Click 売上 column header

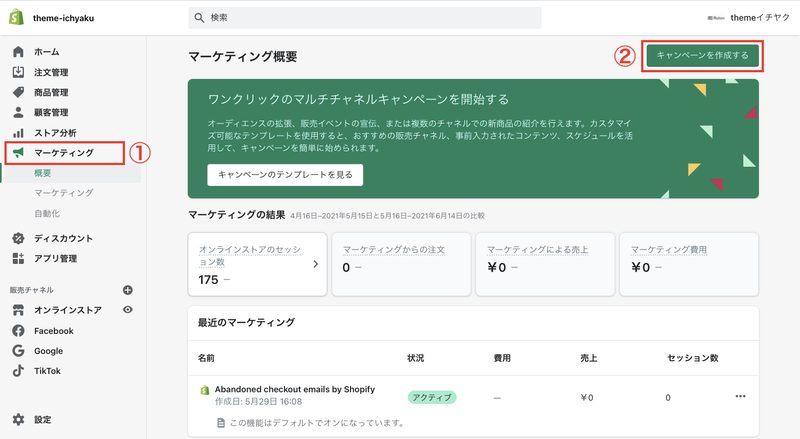coord(589,358)
